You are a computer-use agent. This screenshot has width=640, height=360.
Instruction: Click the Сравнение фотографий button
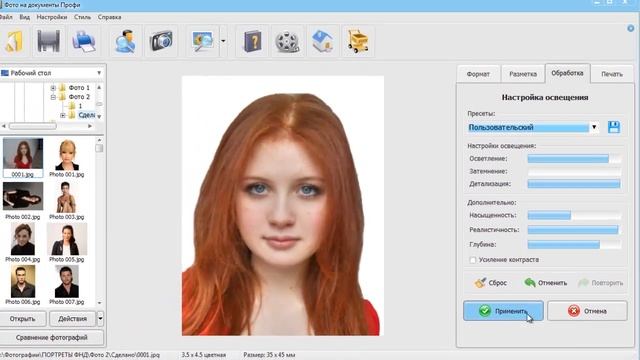coord(51,338)
